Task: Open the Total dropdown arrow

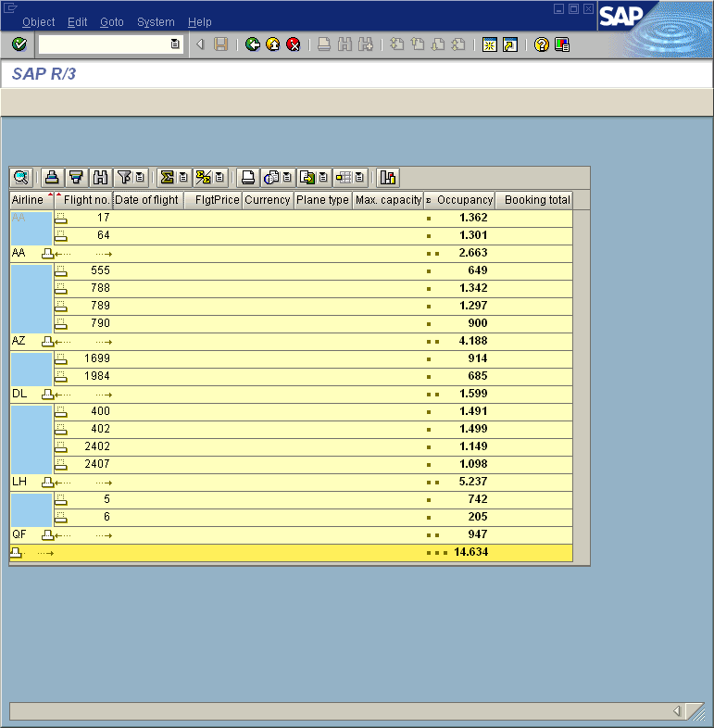Action: [x=183, y=177]
